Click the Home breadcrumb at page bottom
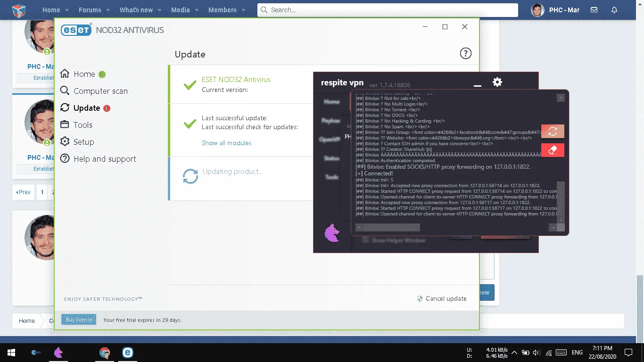This screenshot has width=644, height=362. pos(27,321)
